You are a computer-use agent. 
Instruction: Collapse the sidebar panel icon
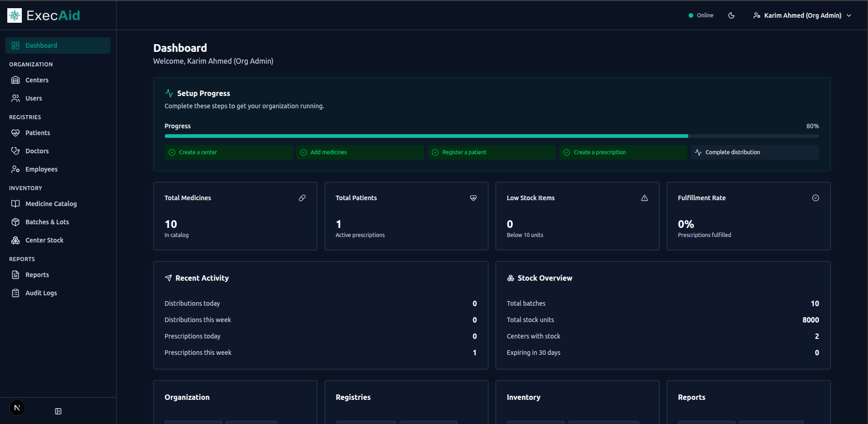coord(58,411)
